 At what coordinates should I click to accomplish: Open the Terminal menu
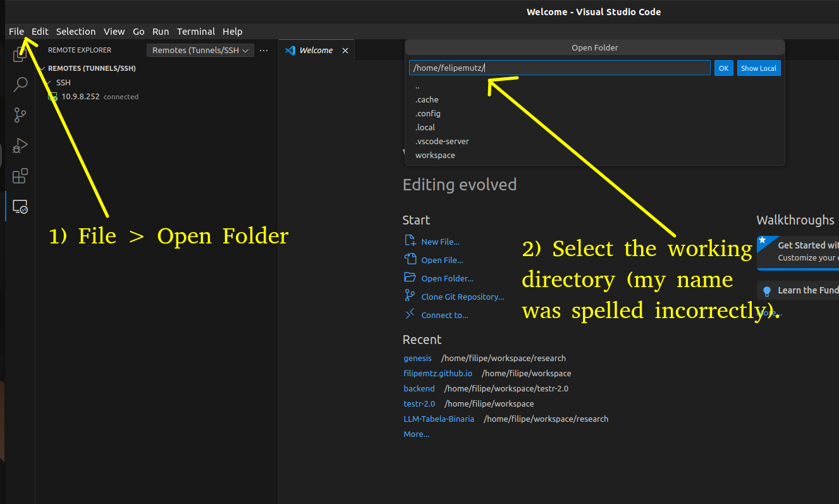(x=196, y=31)
